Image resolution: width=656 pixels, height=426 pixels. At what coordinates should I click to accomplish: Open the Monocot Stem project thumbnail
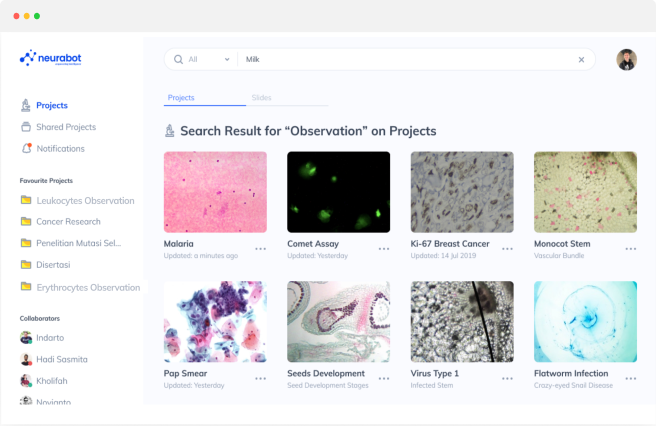585,192
